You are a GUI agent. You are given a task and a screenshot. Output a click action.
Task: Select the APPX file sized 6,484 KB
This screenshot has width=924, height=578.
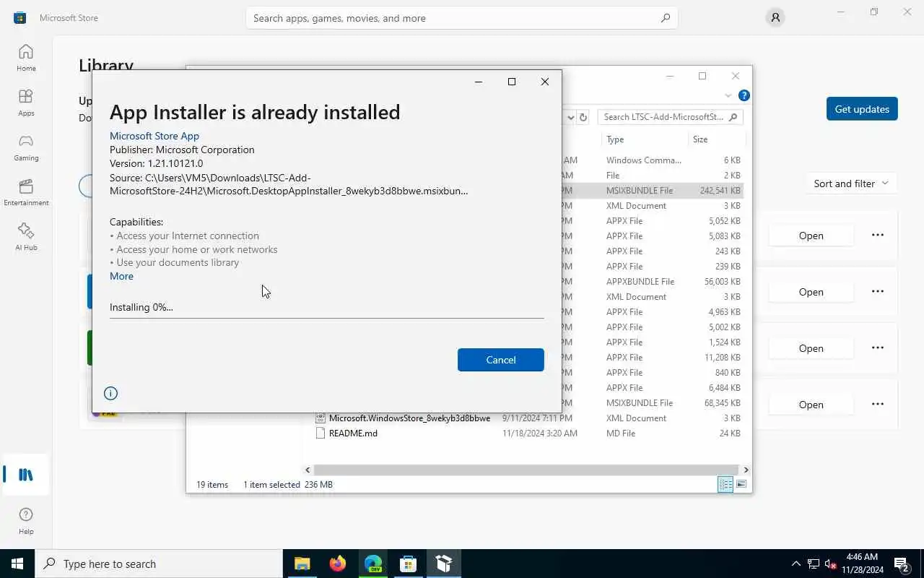pos(653,388)
